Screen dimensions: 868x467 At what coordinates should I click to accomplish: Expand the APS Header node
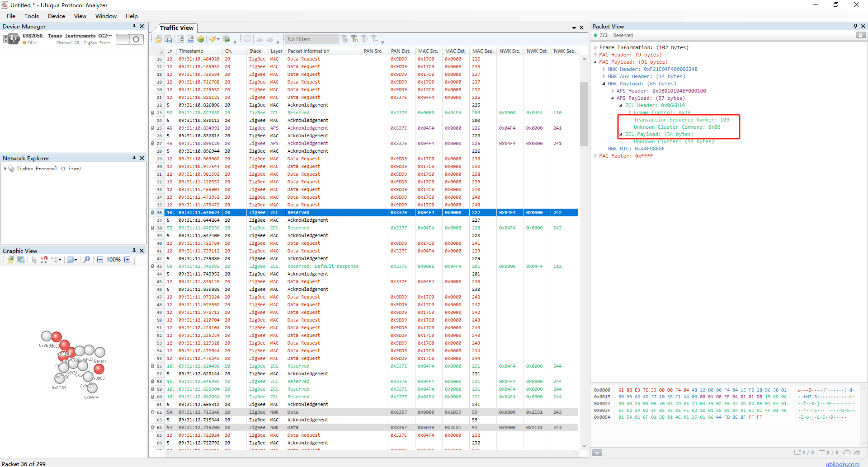[613, 91]
